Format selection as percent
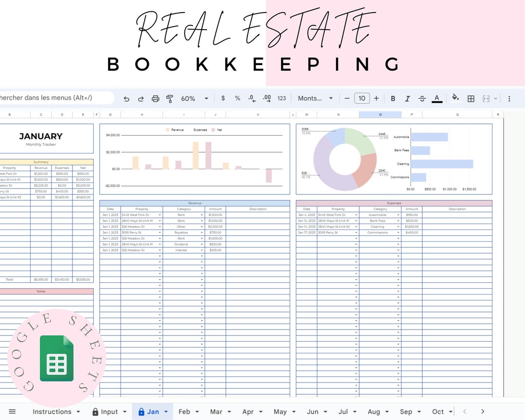The height and width of the screenshot is (420, 525). [237, 98]
